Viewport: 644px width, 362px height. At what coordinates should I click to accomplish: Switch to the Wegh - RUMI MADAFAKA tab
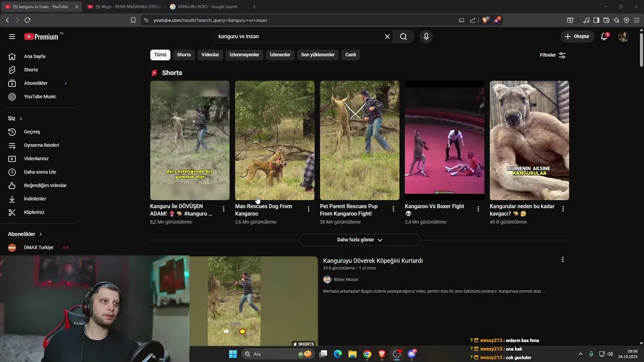click(x=124, y=7)
